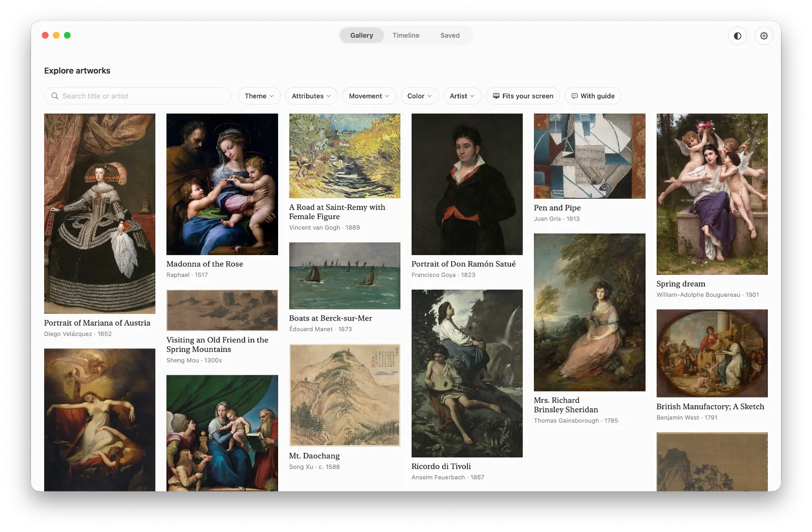The height and width of the screenshot is (532, 812).
Task: Open the Madonna of the Rose painting
Action: (x=222, y=184)
